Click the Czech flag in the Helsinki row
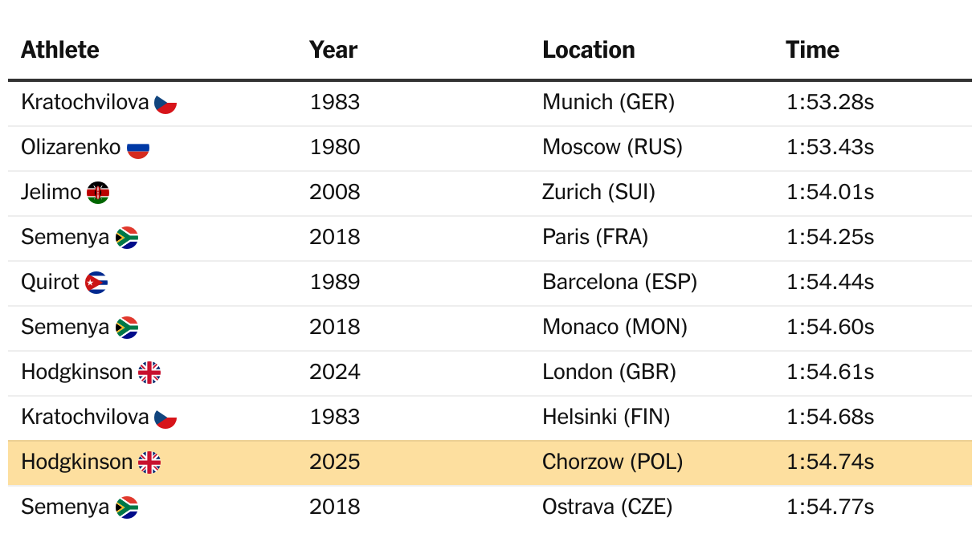This screenshot has height=538, width=980. coord(165,418)
